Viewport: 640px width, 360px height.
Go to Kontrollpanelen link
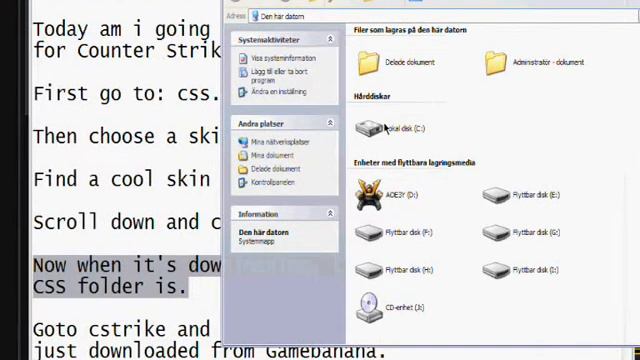coord(273,182)
